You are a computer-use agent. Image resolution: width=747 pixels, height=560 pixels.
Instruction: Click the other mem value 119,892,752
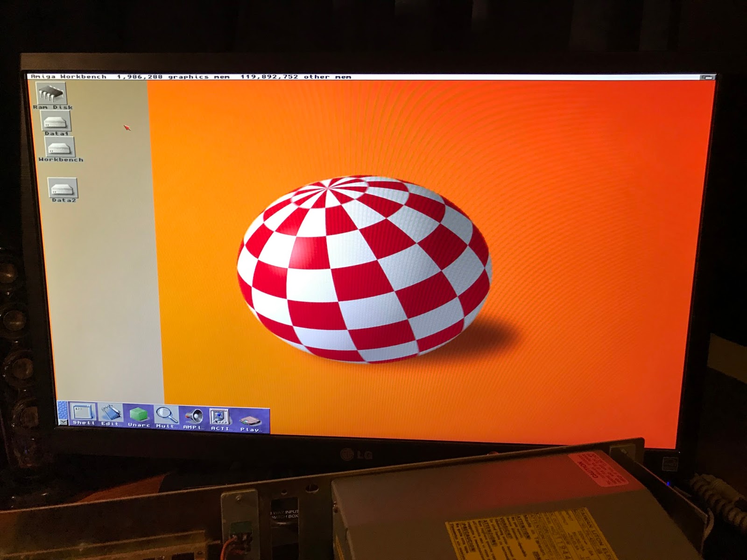click(269, 77)
